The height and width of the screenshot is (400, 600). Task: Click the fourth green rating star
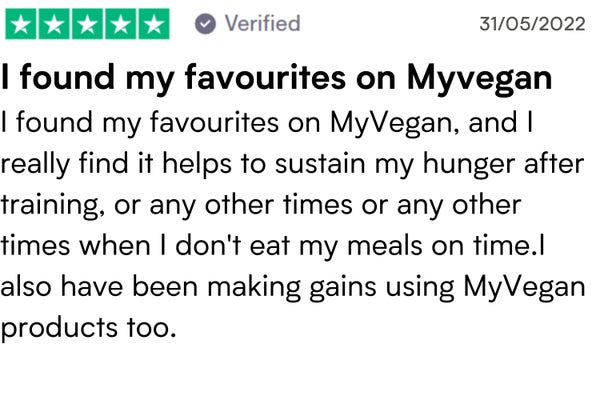point(121,24)
